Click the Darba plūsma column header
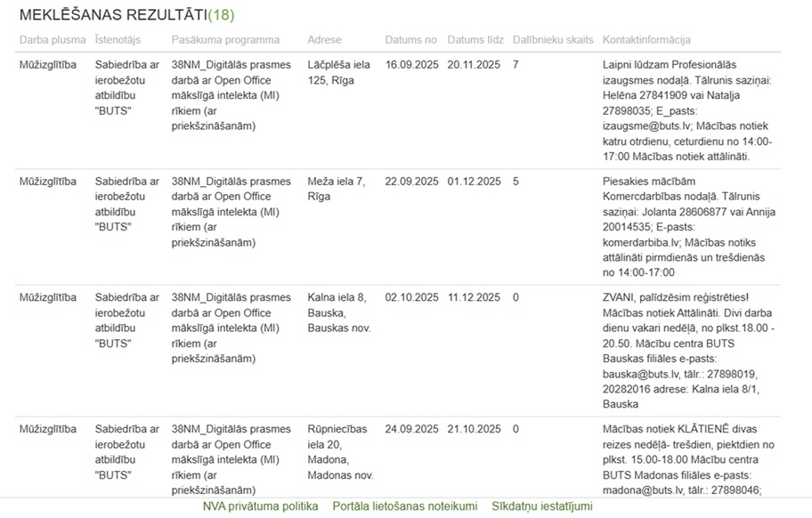 (x=53, y=40)
